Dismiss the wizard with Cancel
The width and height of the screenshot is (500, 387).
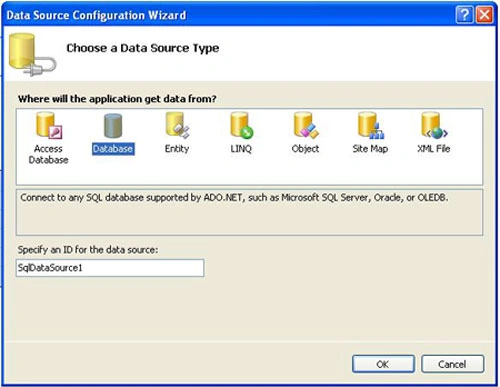(x=452, y=364)
